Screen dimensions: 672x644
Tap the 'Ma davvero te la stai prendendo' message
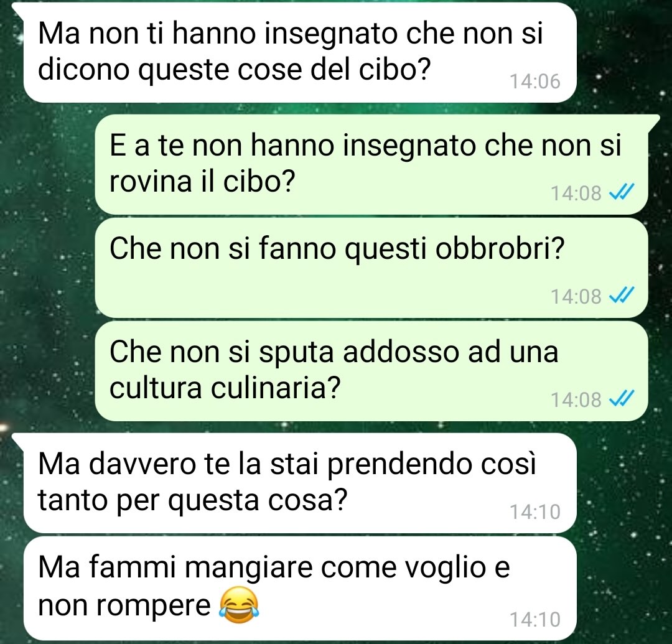[x=299, y=483]
